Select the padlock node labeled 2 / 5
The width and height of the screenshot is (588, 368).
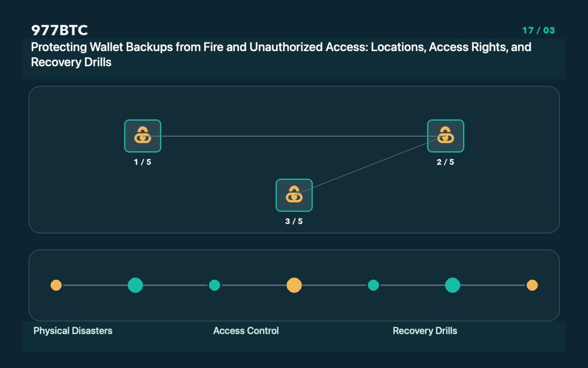pyautogui.click(x=446, y=136)
